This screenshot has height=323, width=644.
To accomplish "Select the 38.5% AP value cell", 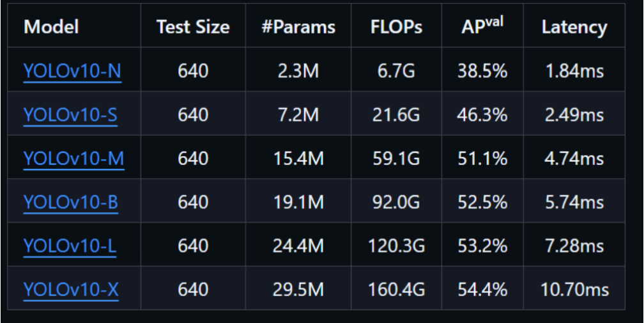I will [482, 71].
